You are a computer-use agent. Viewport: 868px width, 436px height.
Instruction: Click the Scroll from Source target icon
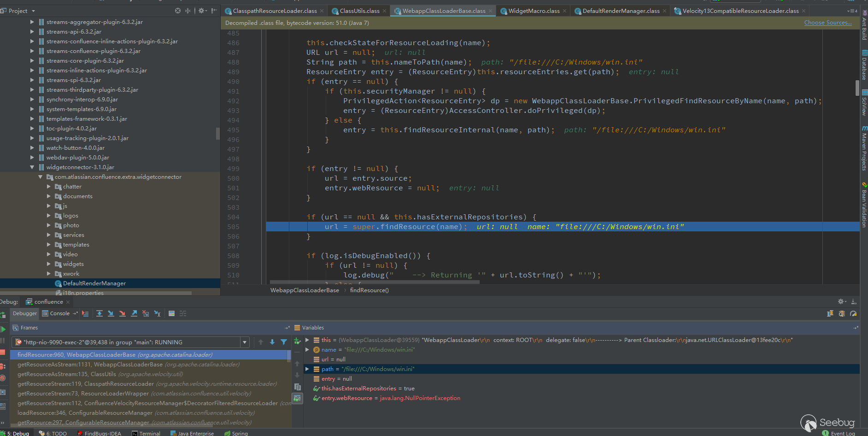pyautogui.click(x=178, y=11)
